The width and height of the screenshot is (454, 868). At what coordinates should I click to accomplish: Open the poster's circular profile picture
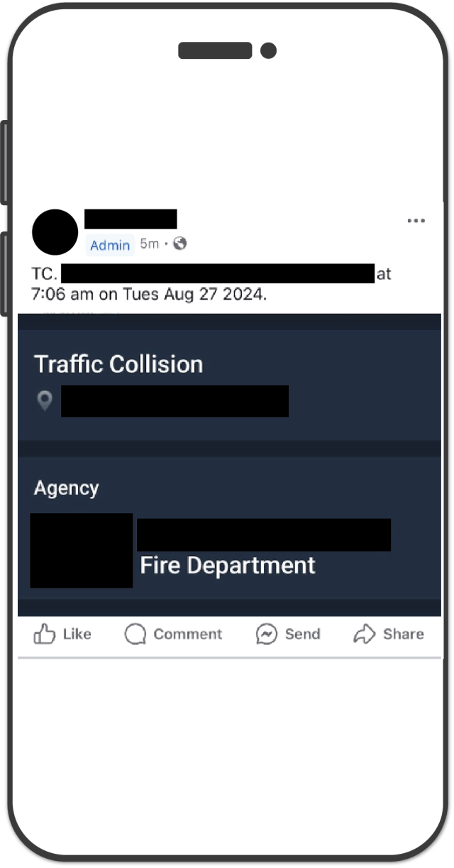pos(55,232)
